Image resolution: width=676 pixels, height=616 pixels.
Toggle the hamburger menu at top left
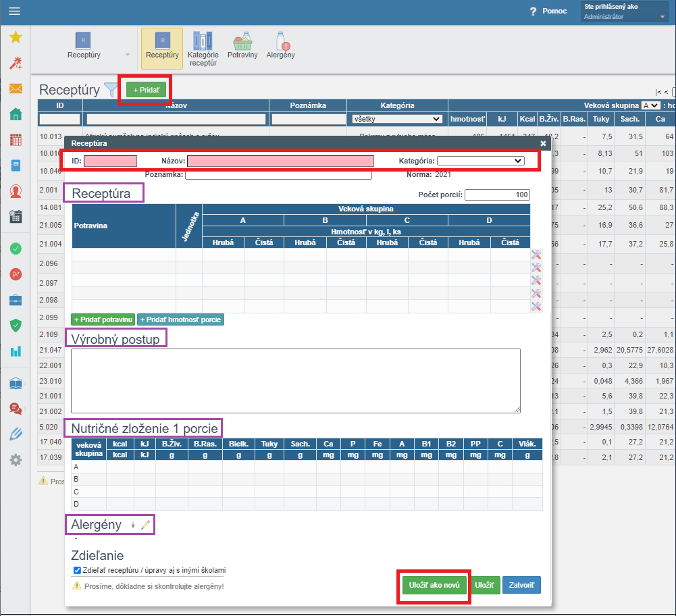click(14, 11)
